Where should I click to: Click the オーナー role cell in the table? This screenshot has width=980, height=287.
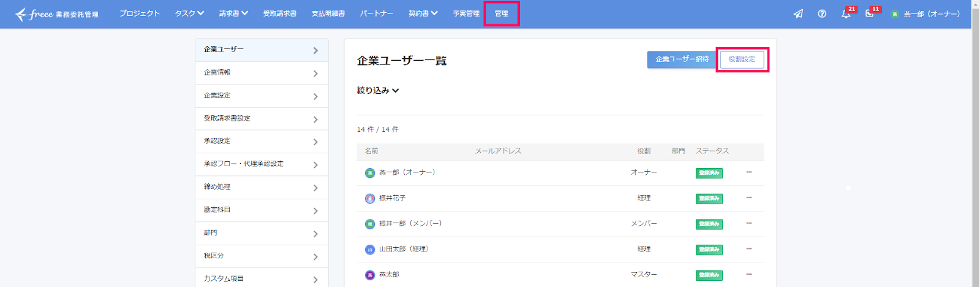[x=644, y=172]
